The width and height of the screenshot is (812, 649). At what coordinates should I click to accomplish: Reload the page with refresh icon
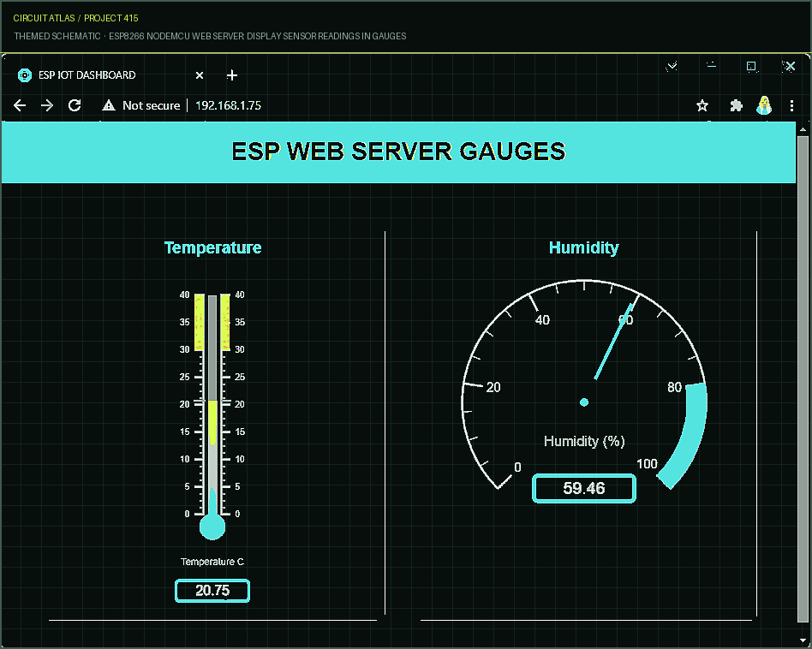point(75,105)
